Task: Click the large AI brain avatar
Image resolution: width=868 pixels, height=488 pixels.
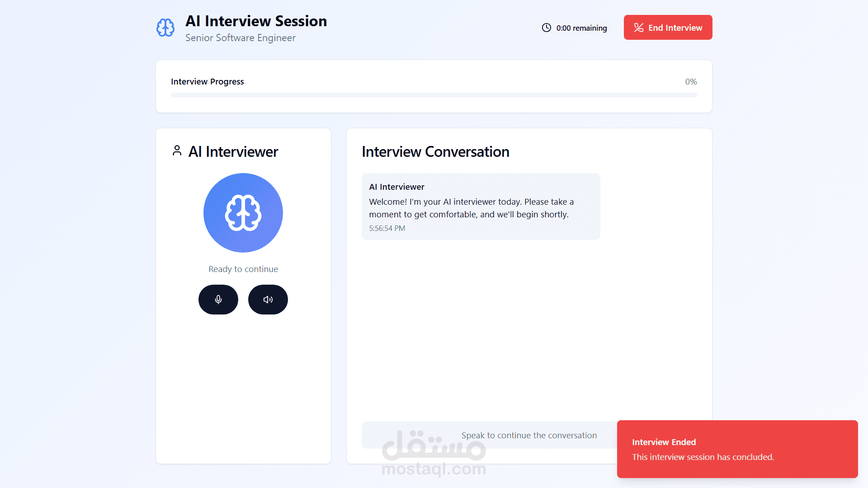Action: (243, 213)
